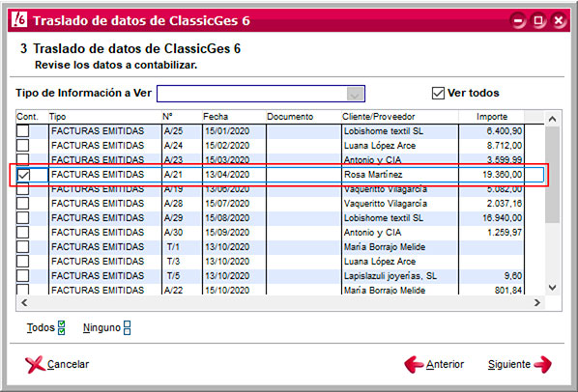Click the empty boxes icon next to Ninguno

pyautogui.click(x=127, y=327)
